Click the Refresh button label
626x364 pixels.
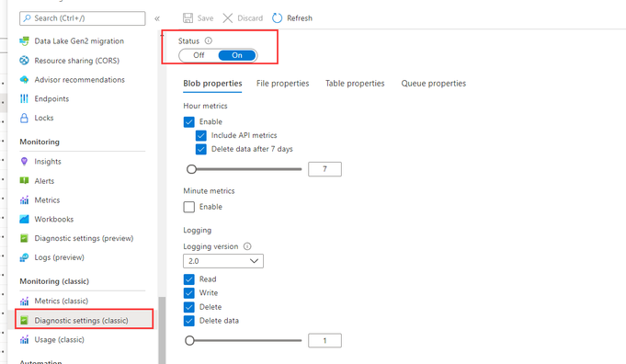coord(300,18)
